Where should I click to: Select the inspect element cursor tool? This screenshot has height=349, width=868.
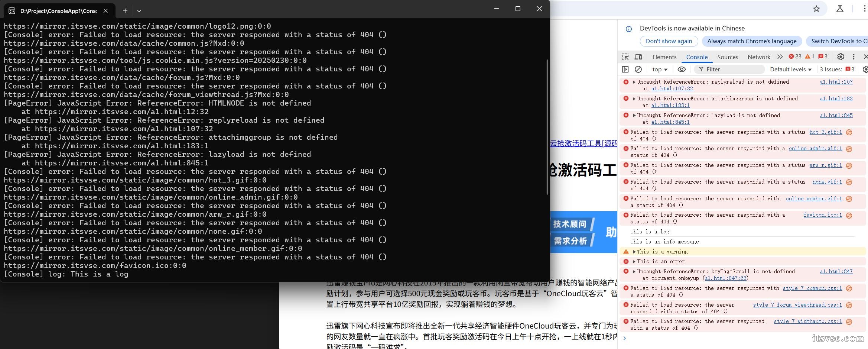pos(625,56)
